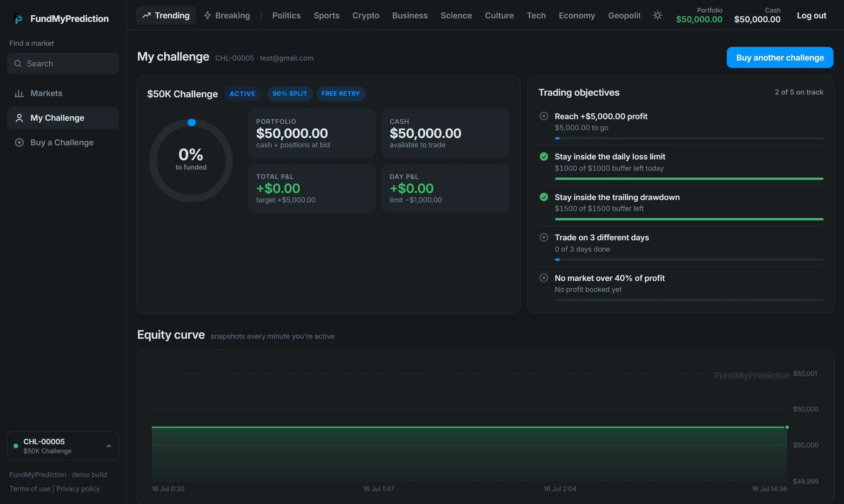The image size is (844, 504).
Task: Switch to the Tech category
Action: pyautogui.click(x=536, y=16)
